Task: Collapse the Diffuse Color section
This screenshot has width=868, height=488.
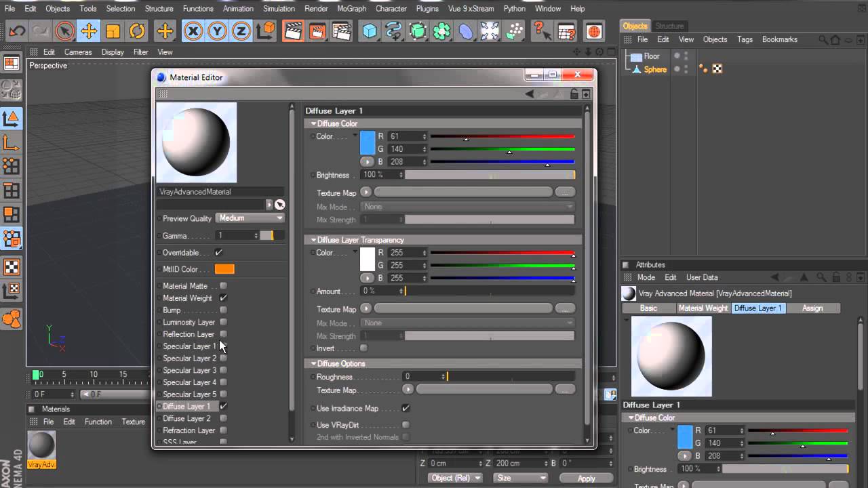Action: click(314, 123)
